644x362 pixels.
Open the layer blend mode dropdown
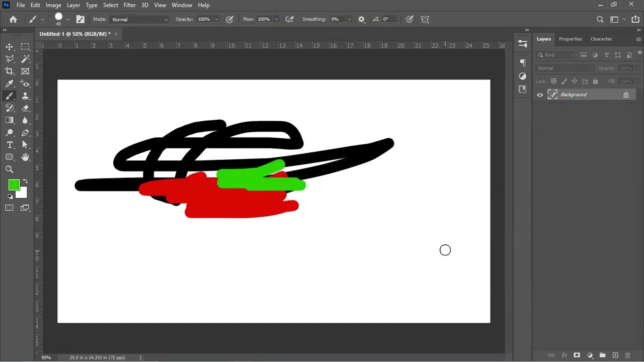[x=566, y=68]
